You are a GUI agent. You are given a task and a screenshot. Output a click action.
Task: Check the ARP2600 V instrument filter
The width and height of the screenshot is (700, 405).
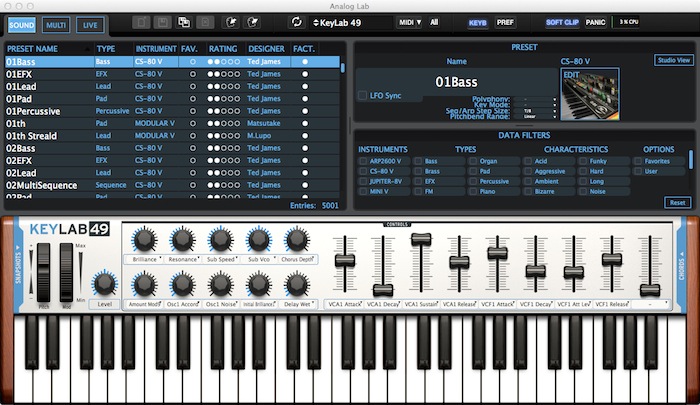pos(363,161)
